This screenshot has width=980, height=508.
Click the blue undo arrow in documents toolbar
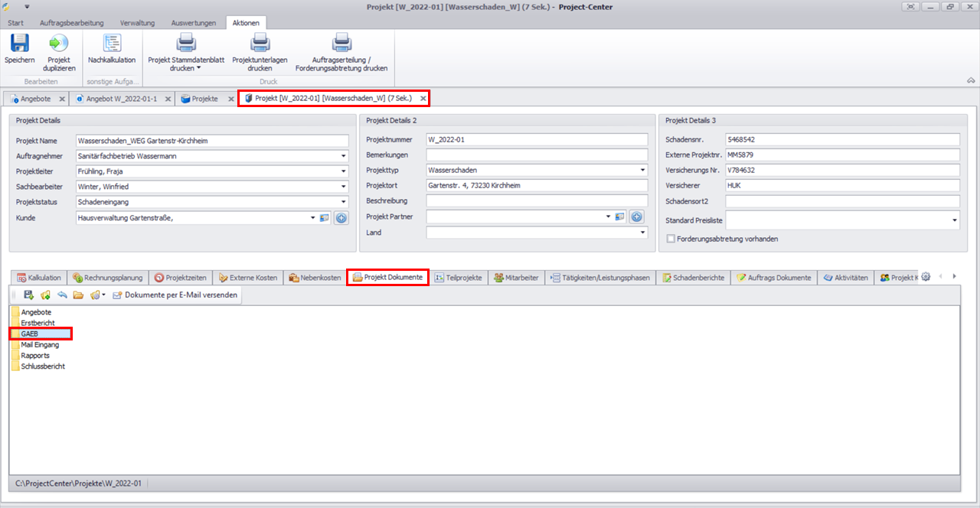62,295
